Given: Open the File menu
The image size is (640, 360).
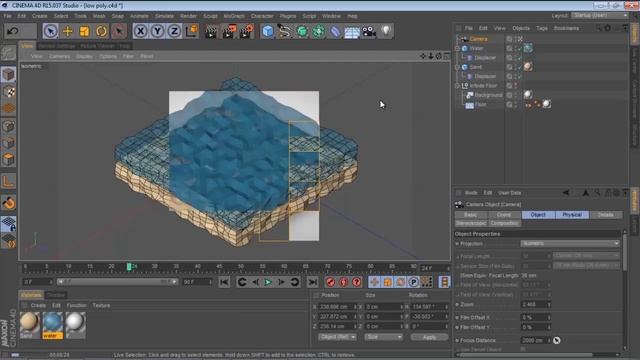Looking at the screenshot, I should coord(7,16).
